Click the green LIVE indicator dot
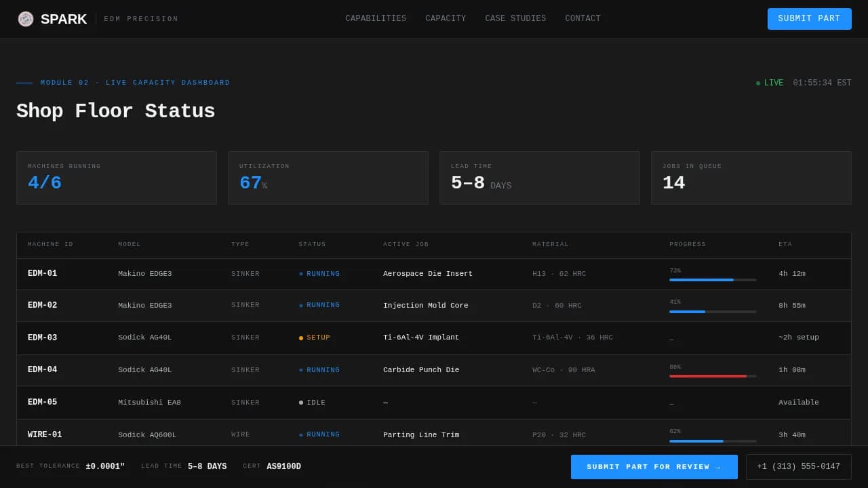Image resolution: width=868 pixels, height=488 pixels. pos(758,83)
